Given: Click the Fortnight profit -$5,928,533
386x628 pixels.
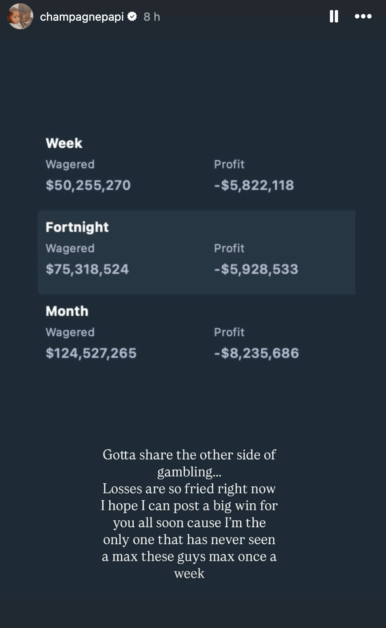Looking at the screenshot, I should 256,269.
